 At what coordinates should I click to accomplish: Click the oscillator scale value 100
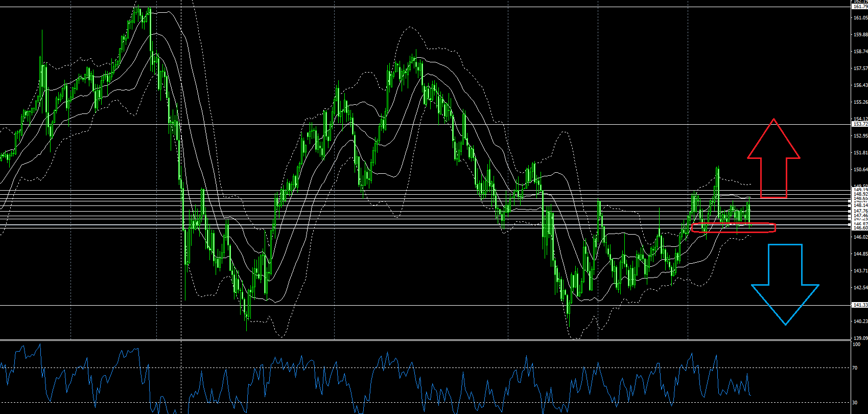[857, 344]
